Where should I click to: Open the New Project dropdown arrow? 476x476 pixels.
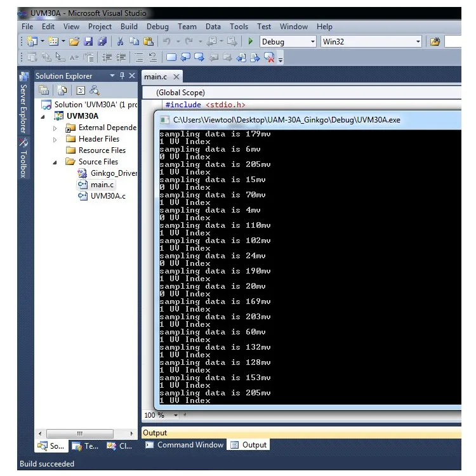click(x=43, y=41)
